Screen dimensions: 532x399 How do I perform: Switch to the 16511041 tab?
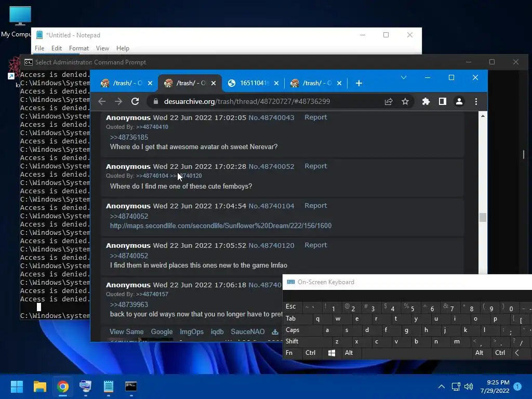click(x=254, y=83)
